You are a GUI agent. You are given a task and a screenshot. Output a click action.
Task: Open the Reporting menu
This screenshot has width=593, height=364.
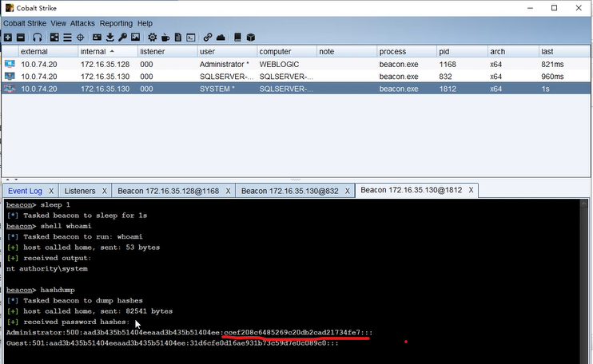[x=116, y=23]
